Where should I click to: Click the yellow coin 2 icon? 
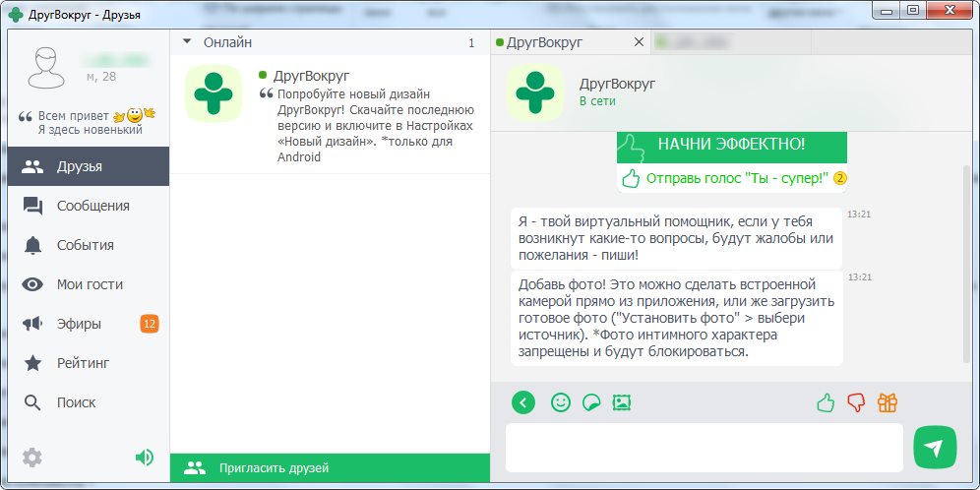click(x=840, y=179)
